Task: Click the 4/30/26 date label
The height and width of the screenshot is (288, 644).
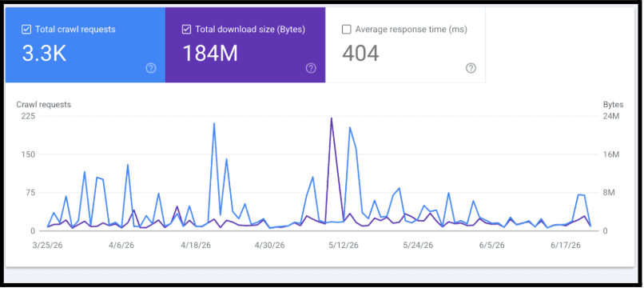Action: pos(270,246)
